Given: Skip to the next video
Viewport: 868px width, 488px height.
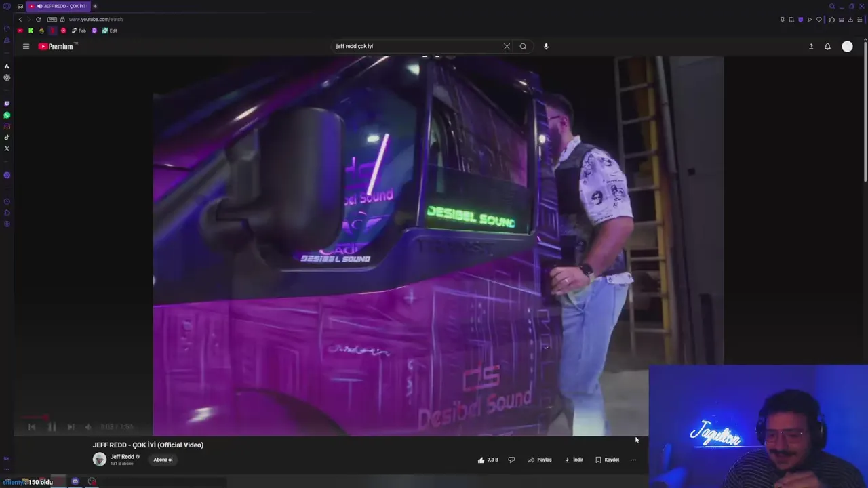Looking at the screenshot, I should (x=71, y=426).
